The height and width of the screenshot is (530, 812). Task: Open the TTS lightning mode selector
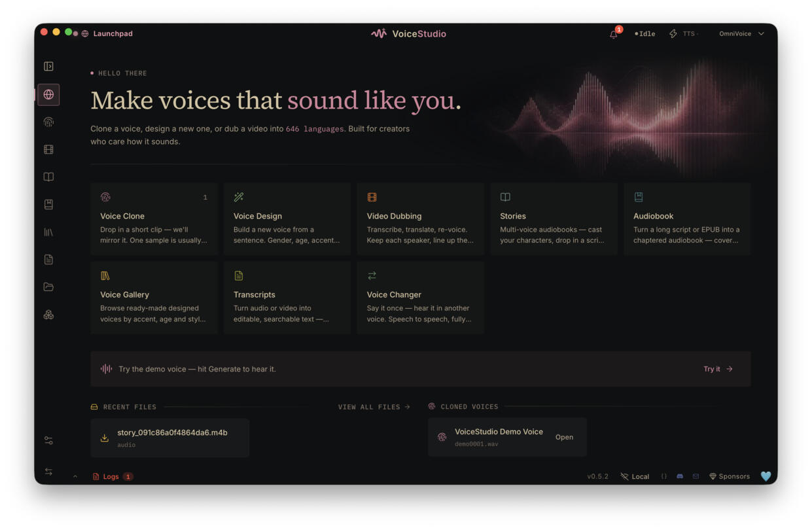click(x=684, y=33)
